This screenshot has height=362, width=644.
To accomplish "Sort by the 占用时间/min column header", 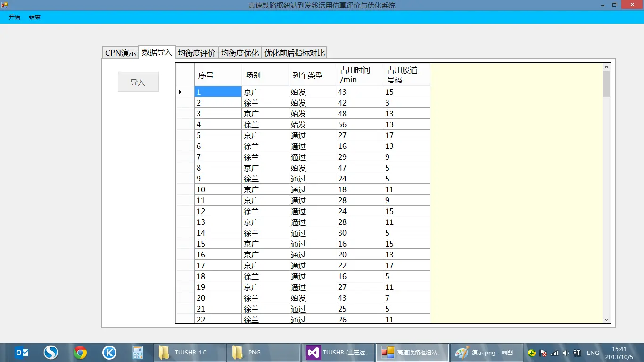I will (359, 75).
